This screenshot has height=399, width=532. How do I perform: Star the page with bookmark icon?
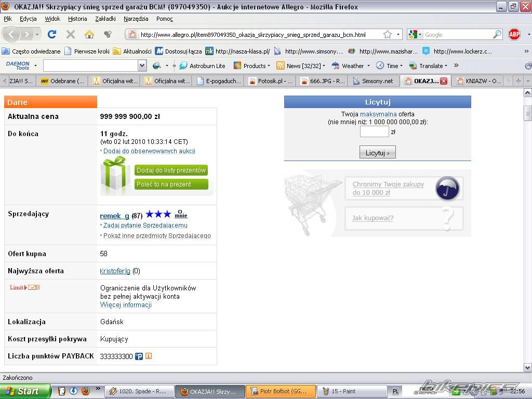[388, 35]
